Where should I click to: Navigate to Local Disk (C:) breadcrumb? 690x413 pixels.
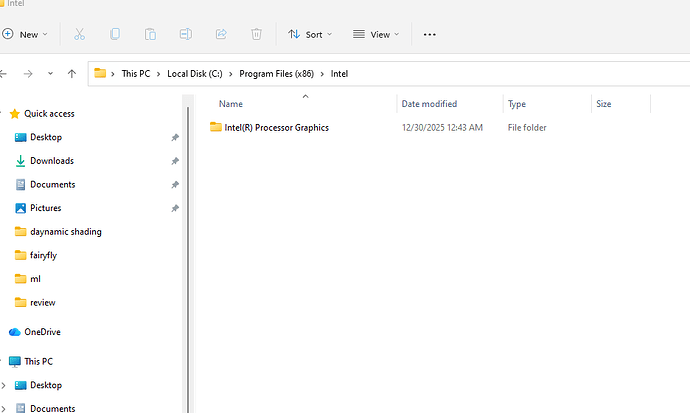click(x=195, y=74)
